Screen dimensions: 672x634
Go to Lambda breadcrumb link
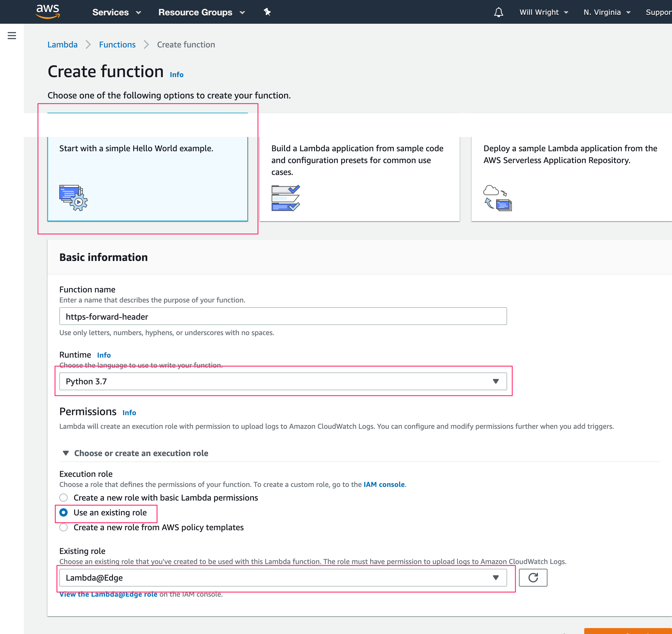point(63,44)
